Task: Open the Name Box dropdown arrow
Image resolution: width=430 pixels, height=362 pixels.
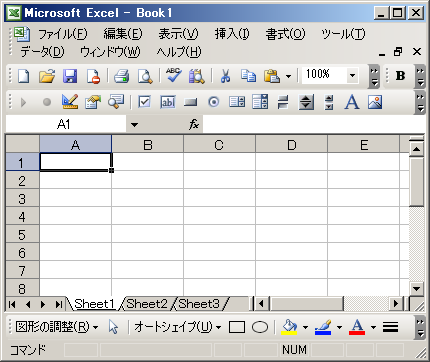Action: (134, 125)
